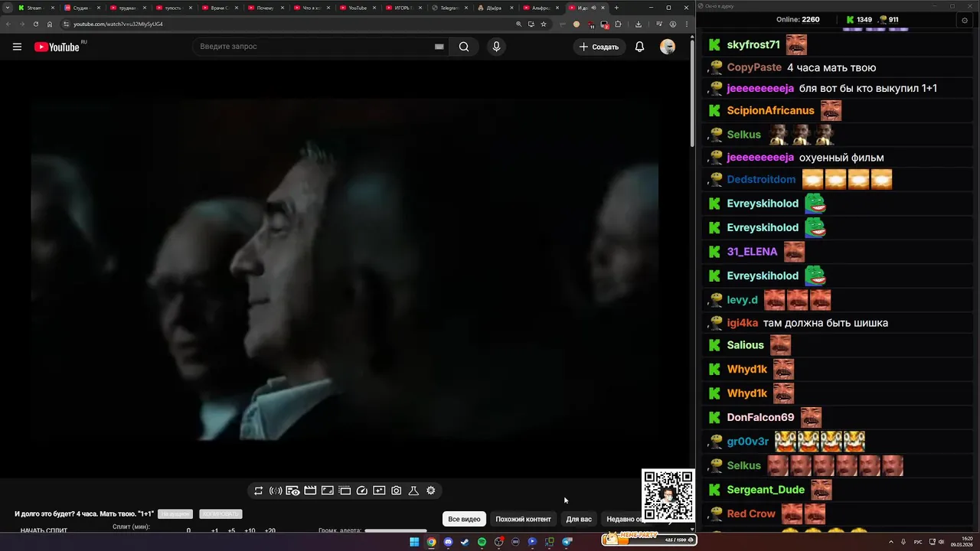980x551 pixels.
Task: Expand the browser tab search dropdown
Action: click(8, 8)
